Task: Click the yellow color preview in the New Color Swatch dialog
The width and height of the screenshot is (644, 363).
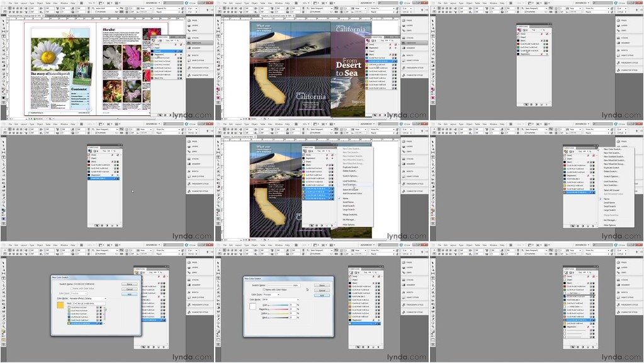Action: click(x=60, y=305)
